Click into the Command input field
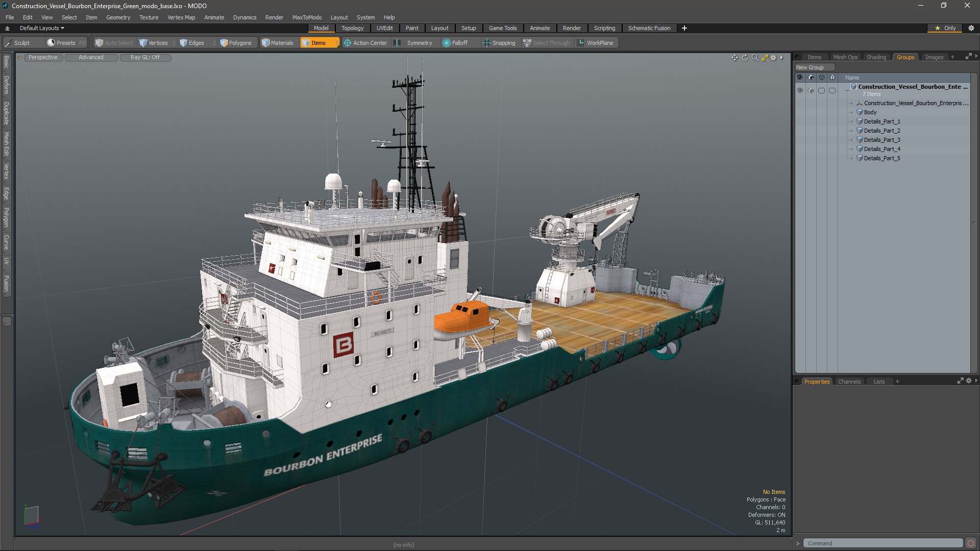The width and height of the screenshot is (980, 551). [883, 543]
